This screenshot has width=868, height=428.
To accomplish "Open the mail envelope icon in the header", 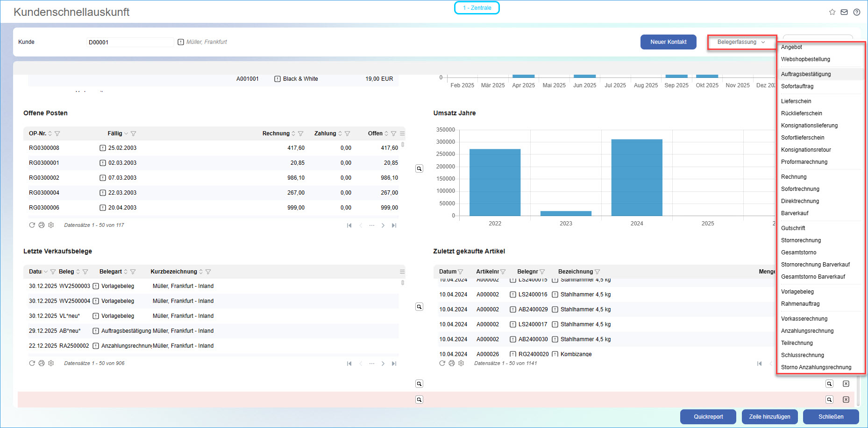I will click(x=844, y=12).
